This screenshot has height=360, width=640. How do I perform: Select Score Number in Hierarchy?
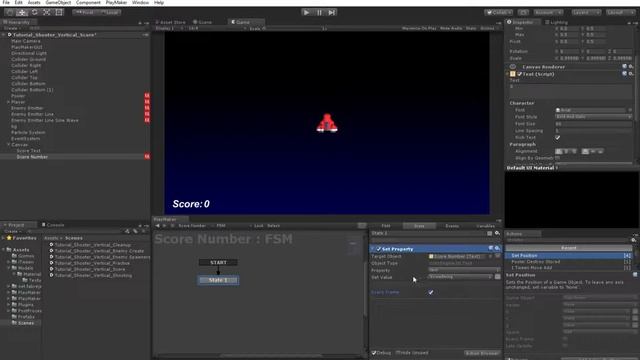point(32,157)
